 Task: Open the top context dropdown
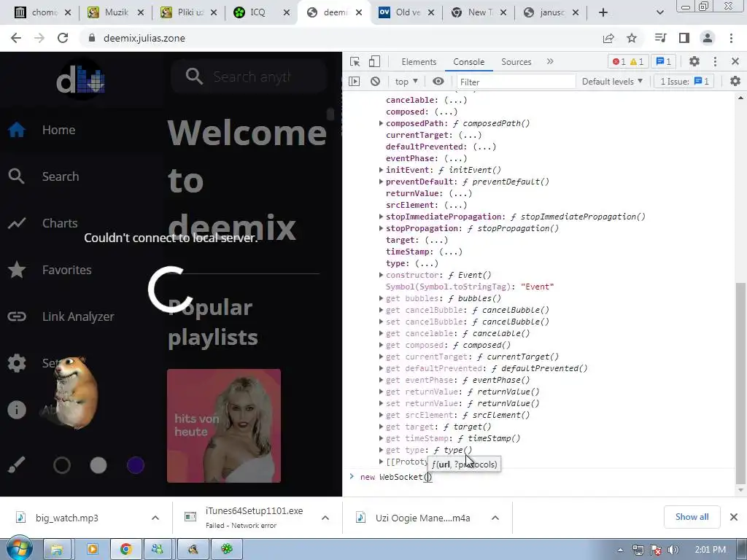point(406,82)
